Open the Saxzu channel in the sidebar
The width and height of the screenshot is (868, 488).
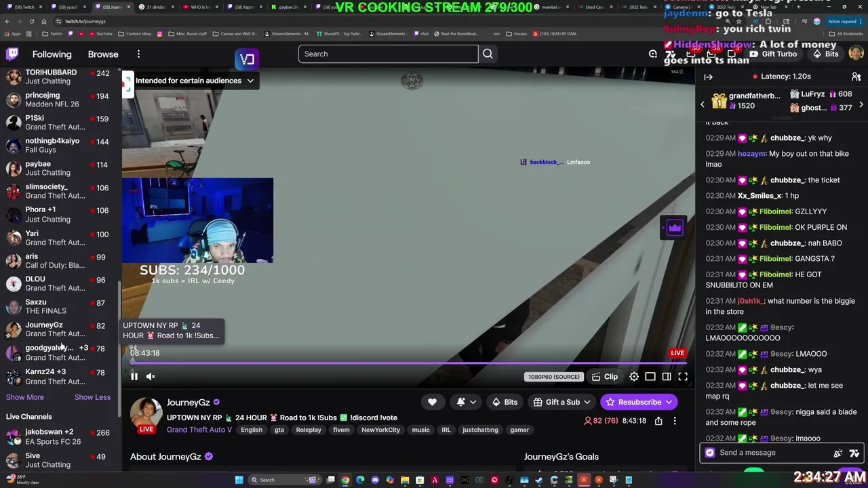[x=60, y=306]
